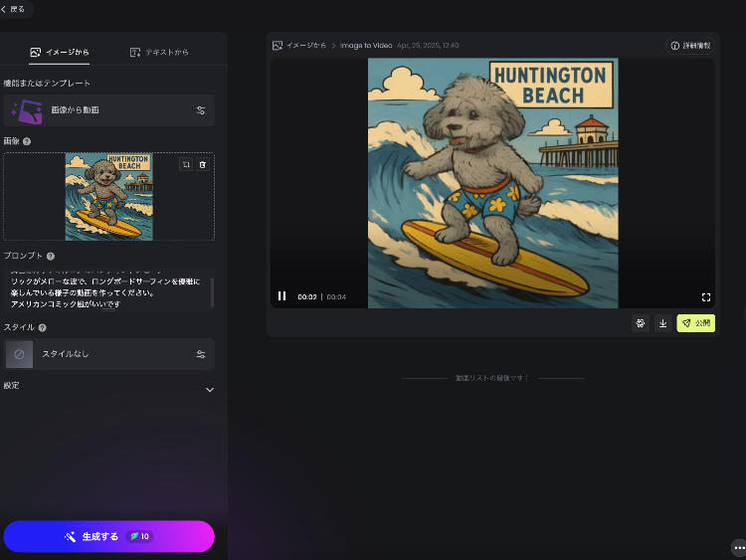
Task: Click the 公開 publish button
Action: tap(696, 323)
